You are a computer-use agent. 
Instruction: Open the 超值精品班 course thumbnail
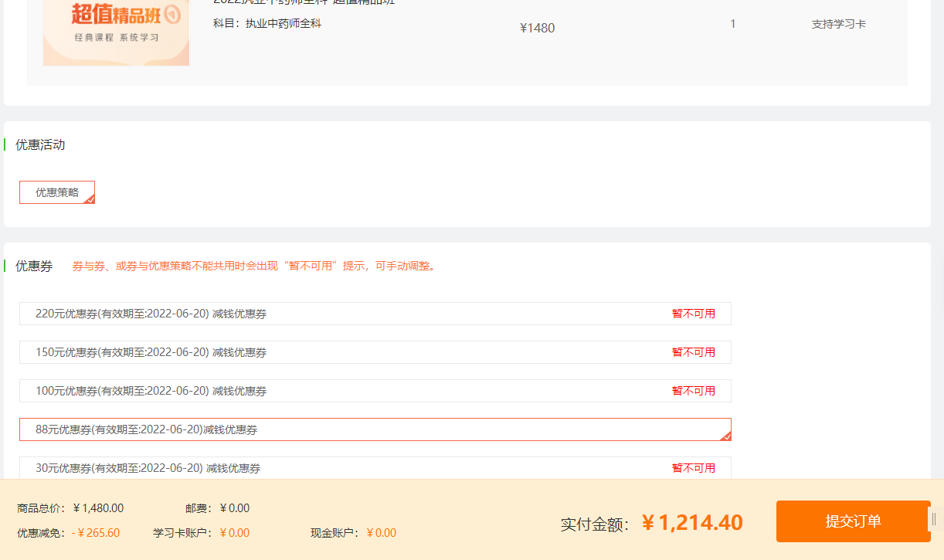point(116,35)
